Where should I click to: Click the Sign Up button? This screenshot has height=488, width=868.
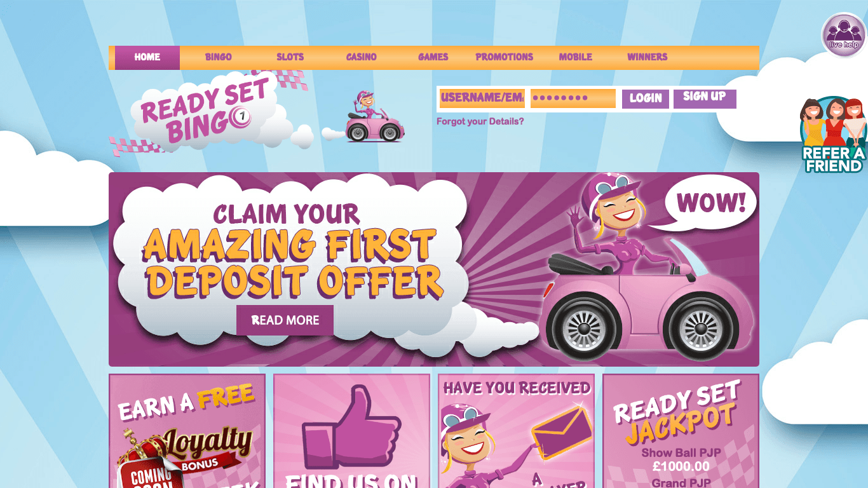point(705,98)
